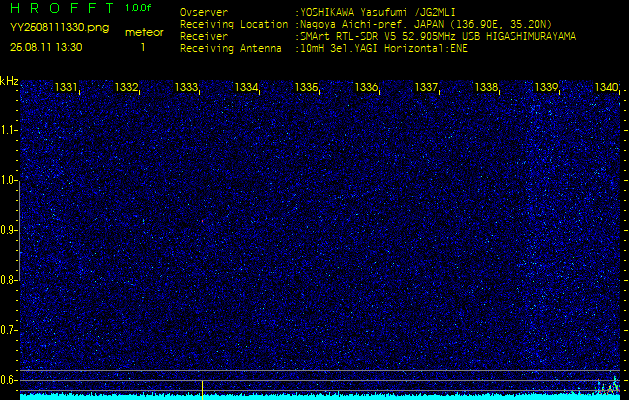The height and width of the screenshot is (400, 629).
Task: Select the Nagoya Aichi-pref. JAPAN location text
Action: [x=426, y=24]
